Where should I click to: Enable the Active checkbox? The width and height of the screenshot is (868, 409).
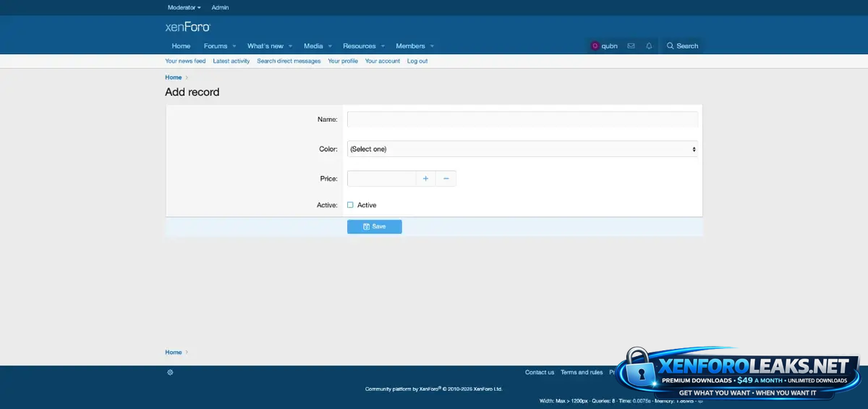(350, 205)
